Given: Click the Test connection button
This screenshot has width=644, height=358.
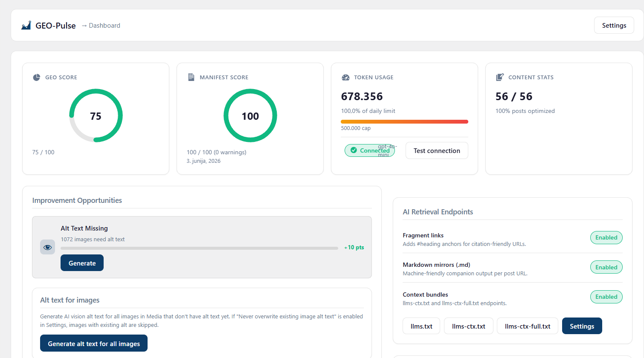Looking at the screenshot, I should (x=437, y=150).
